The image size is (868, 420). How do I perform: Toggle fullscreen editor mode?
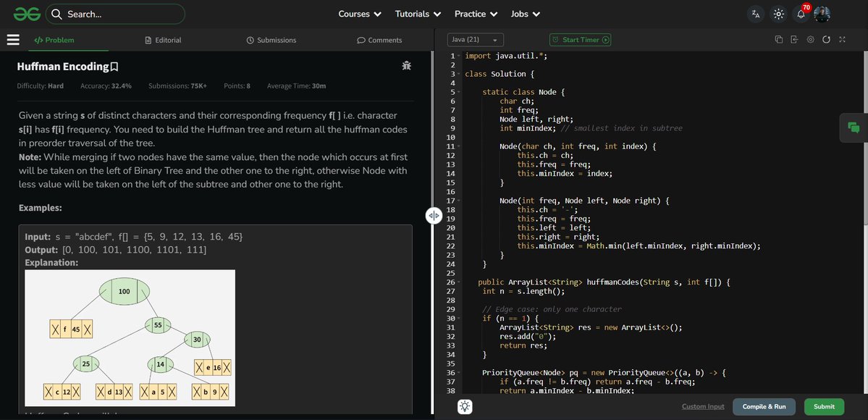click(x=843, y=40)
